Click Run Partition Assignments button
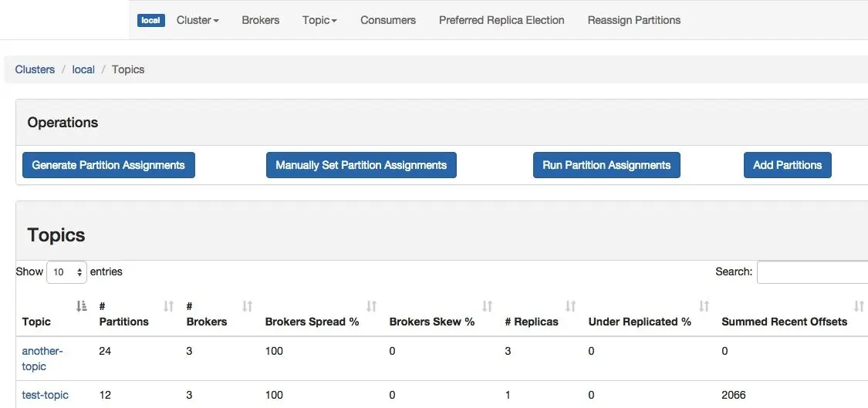 (606, 165)
